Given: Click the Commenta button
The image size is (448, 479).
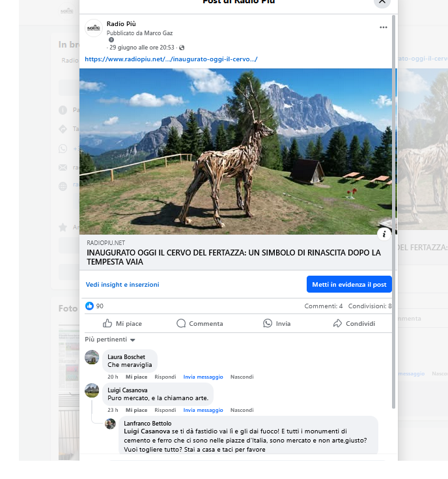Looking at the screenshot, I should (200, 323).
